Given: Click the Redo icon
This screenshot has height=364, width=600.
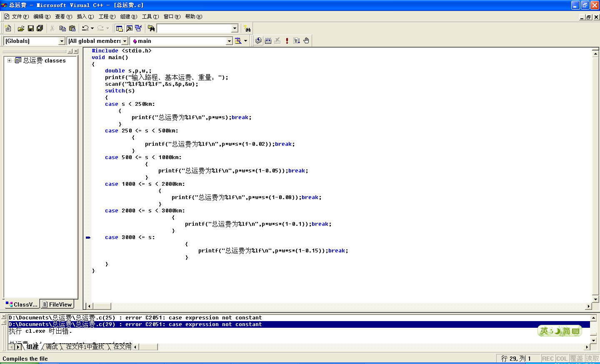Looking at the screenshot, I should coord(100,28).
